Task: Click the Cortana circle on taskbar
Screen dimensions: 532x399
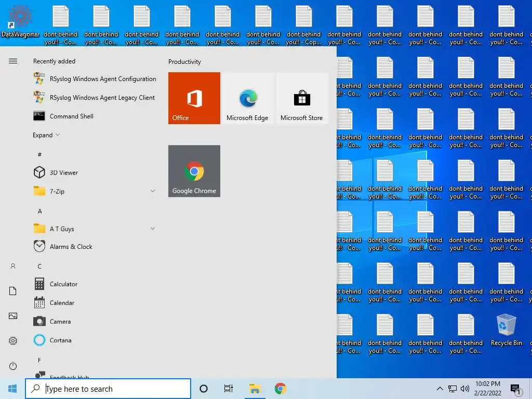Action: [x=204, y=389]
